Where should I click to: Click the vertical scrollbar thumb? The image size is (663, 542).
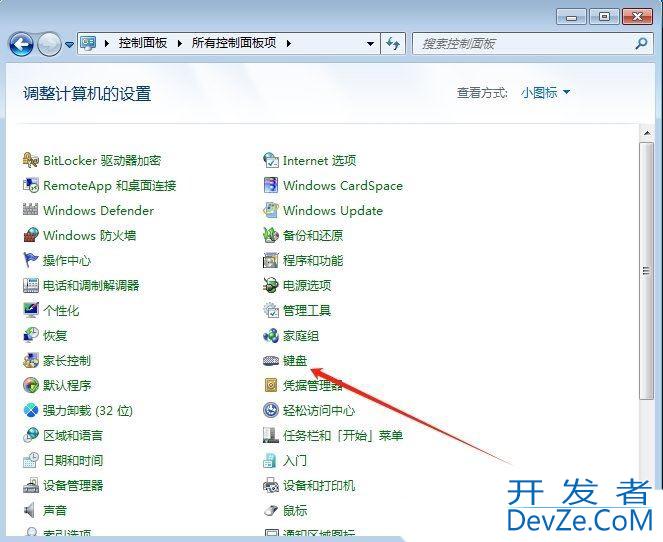click(647, 271)
